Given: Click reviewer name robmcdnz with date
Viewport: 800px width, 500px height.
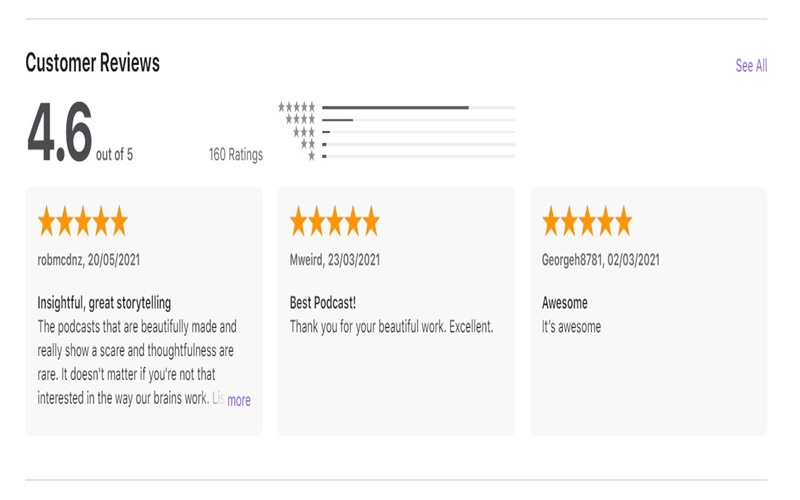Looking at the screenshot, I should [89, 260].
